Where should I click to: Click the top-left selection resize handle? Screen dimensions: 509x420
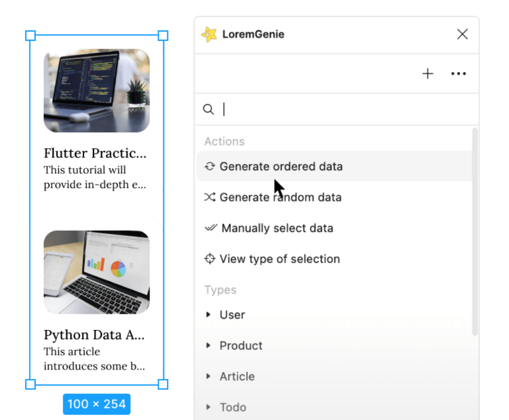(x=30, y=36)
